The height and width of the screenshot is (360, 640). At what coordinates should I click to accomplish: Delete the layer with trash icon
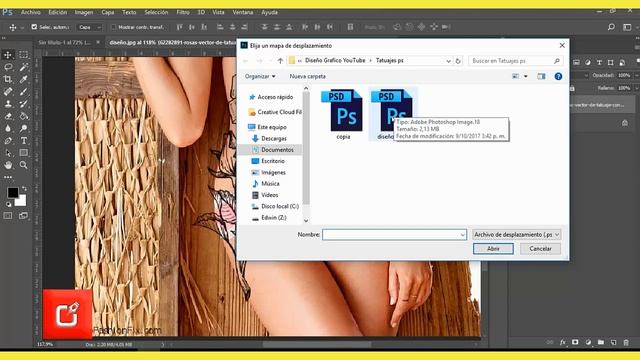(x=626, y=342)
